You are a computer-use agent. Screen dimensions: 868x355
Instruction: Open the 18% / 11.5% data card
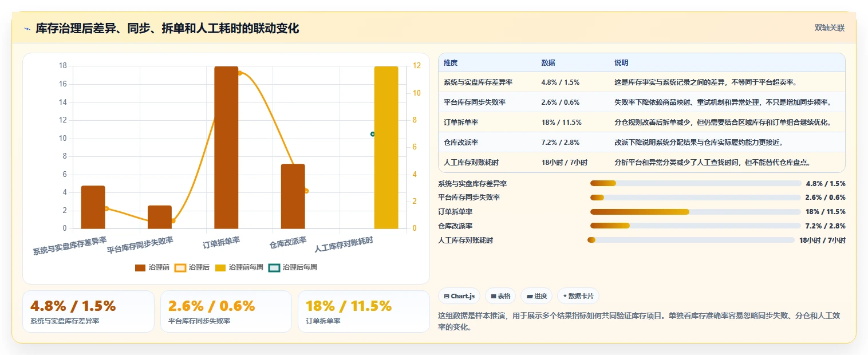tap(364, 311)
